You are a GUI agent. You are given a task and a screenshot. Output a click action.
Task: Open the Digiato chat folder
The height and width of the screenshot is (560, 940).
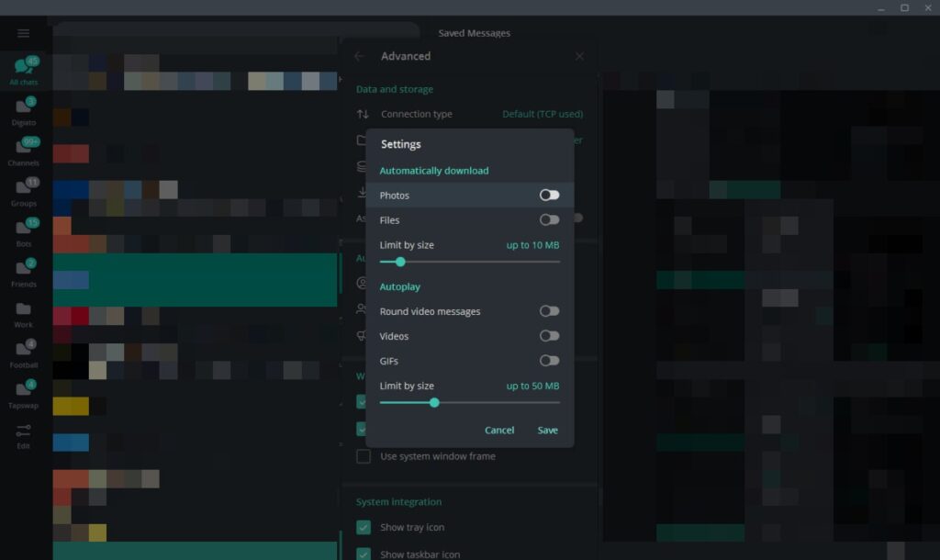(24, 110)
